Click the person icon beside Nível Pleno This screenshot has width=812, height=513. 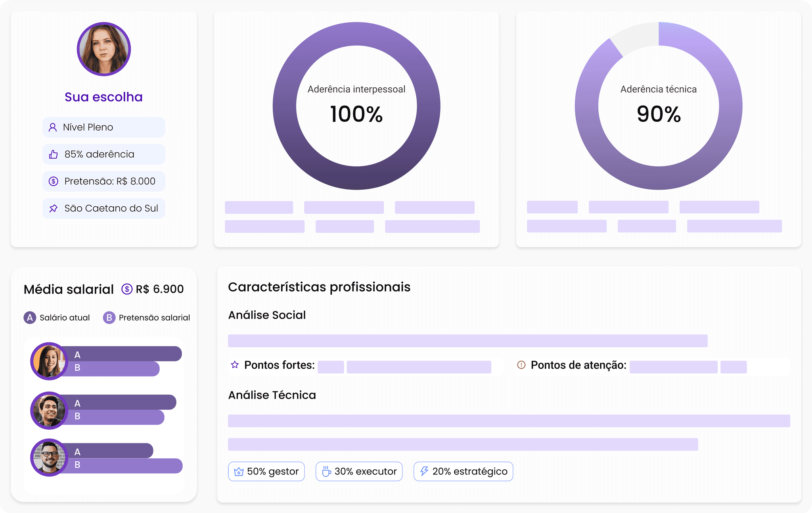click(x=53, y=127)
